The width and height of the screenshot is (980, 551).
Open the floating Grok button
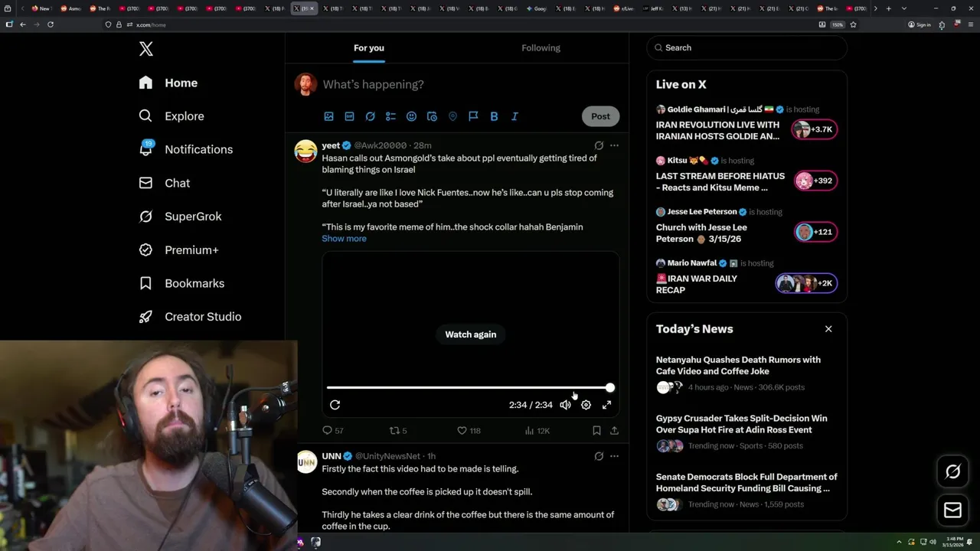coord(953,471)
